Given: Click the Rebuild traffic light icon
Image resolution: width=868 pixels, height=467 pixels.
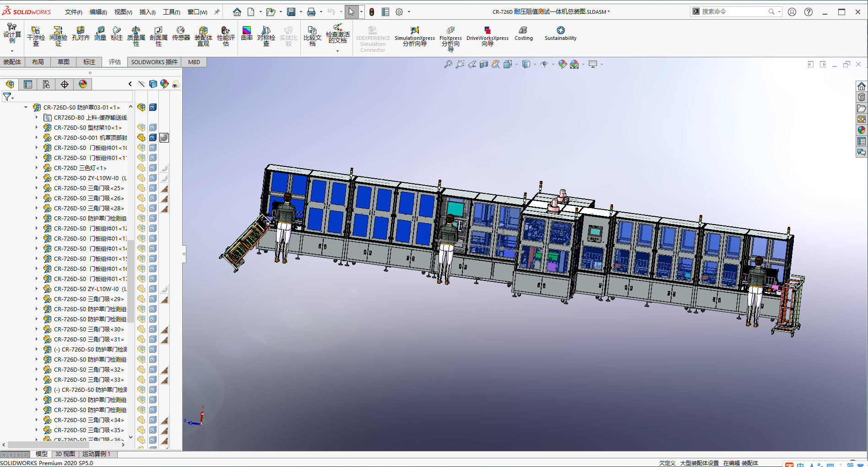Looking at the screenshot, I should tap(372, 12).
